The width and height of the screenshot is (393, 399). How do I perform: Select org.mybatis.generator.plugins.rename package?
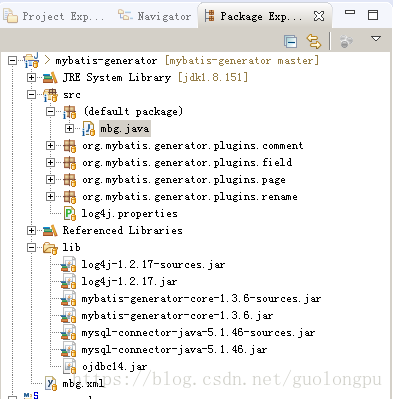tap(190, 196)
